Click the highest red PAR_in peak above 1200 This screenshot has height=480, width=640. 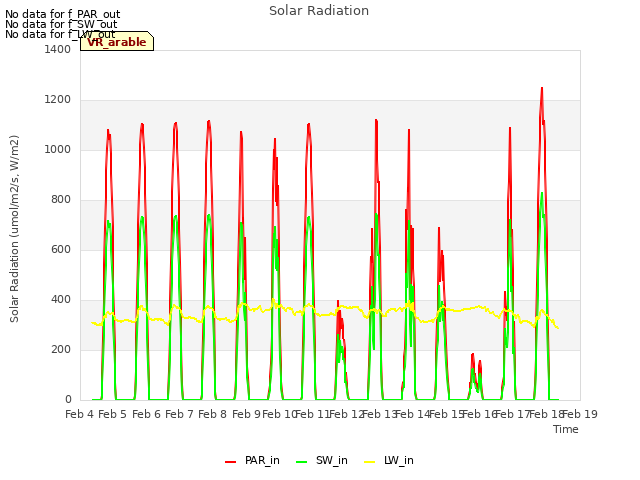542,89
